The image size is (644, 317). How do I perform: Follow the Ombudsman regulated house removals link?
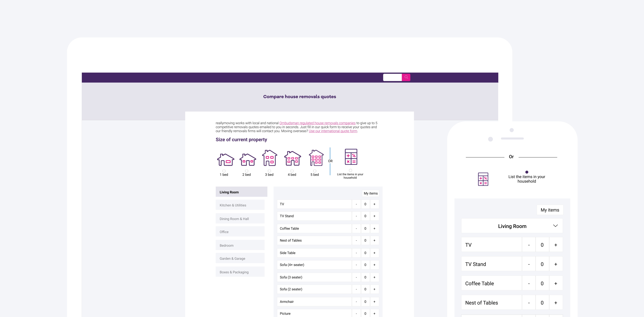[317, 123]
